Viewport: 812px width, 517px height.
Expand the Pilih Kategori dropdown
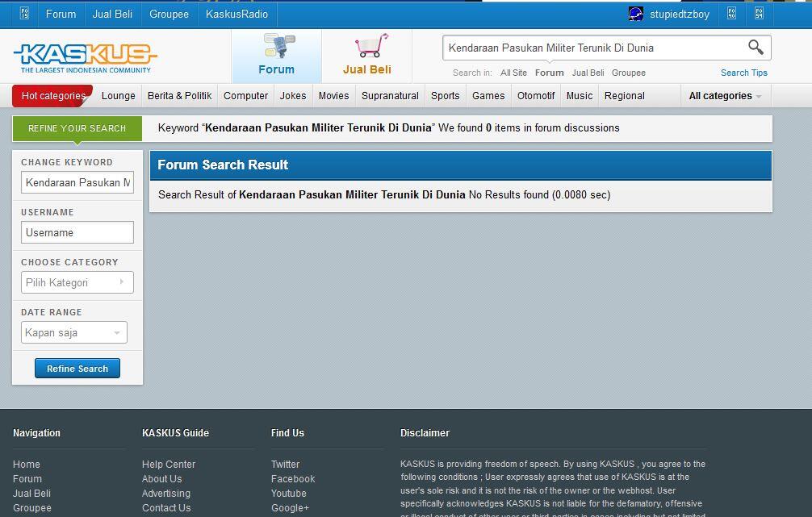[x=77, y=282]
